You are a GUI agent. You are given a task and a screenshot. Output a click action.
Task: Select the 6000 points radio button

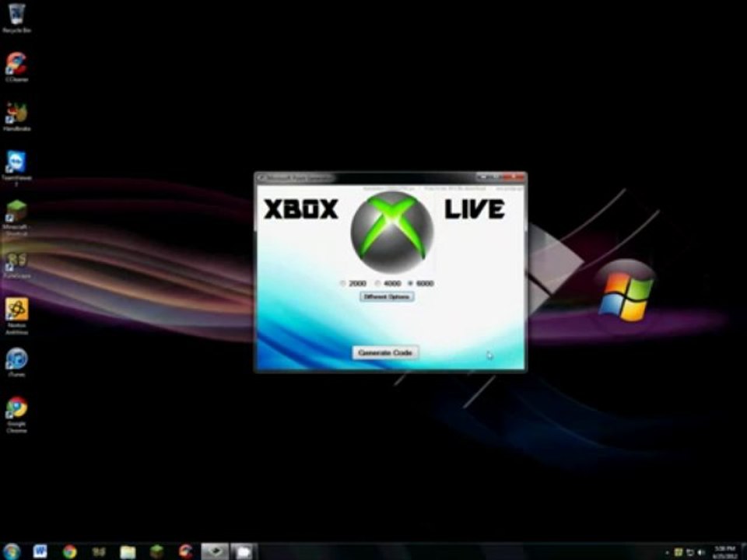[410, 283]
